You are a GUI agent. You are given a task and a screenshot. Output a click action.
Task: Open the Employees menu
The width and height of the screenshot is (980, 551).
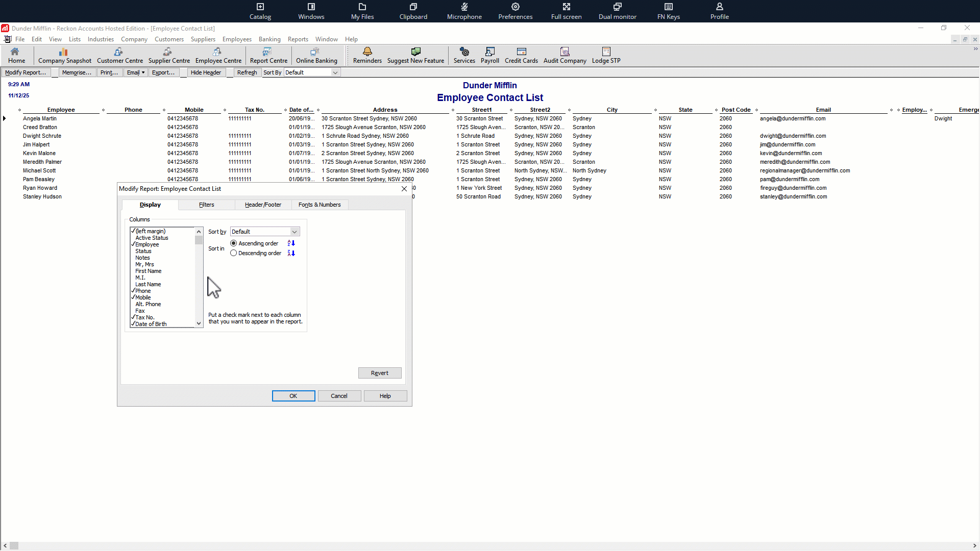coord(236,39)
